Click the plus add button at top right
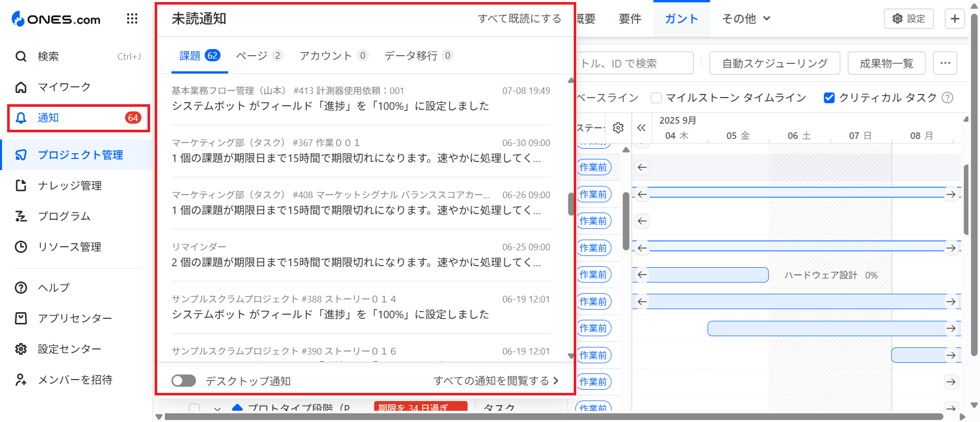This screenshot has width=980, height=422. coord(954,19)
